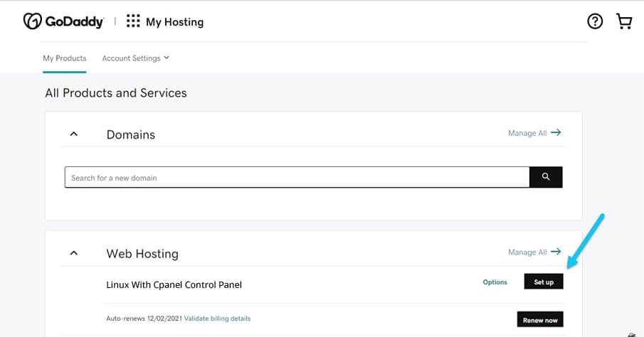Image resolution: width=644 pixels, height=337 pixels.
Task: Select the Linux With Cpanel Control Panel product
Action: pos(174,284)
